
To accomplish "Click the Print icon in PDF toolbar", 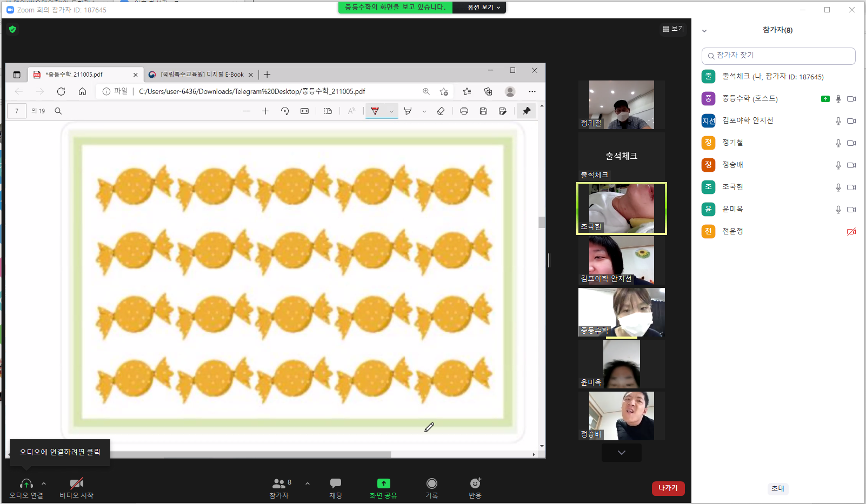I will [464, 111].
